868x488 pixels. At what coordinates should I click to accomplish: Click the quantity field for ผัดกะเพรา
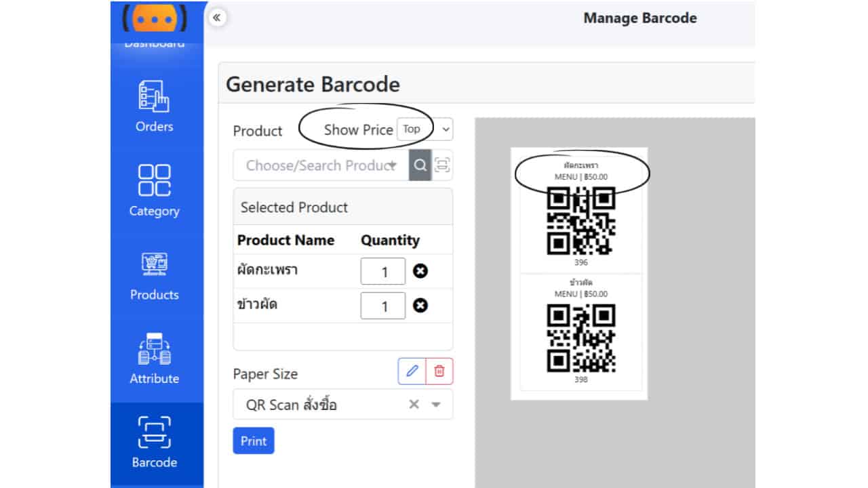tap(383, 272)
